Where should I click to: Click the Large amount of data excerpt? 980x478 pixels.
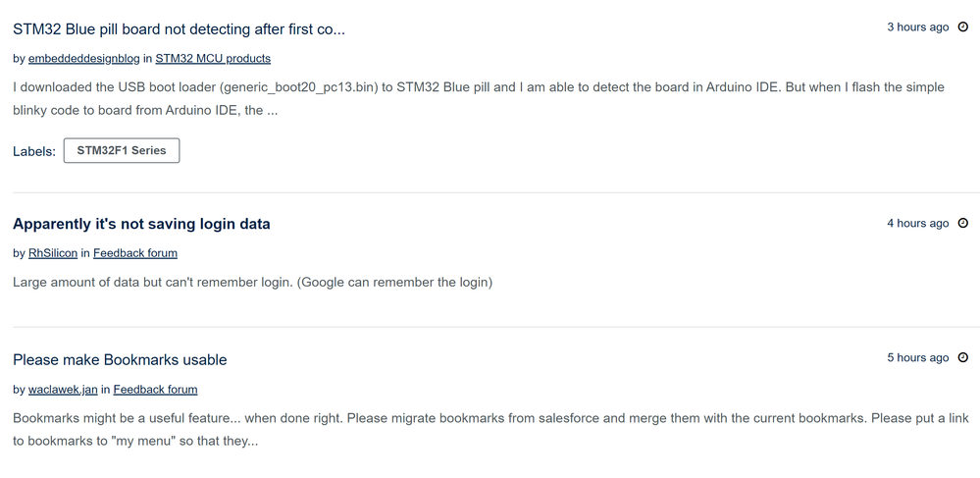(252, 282)
